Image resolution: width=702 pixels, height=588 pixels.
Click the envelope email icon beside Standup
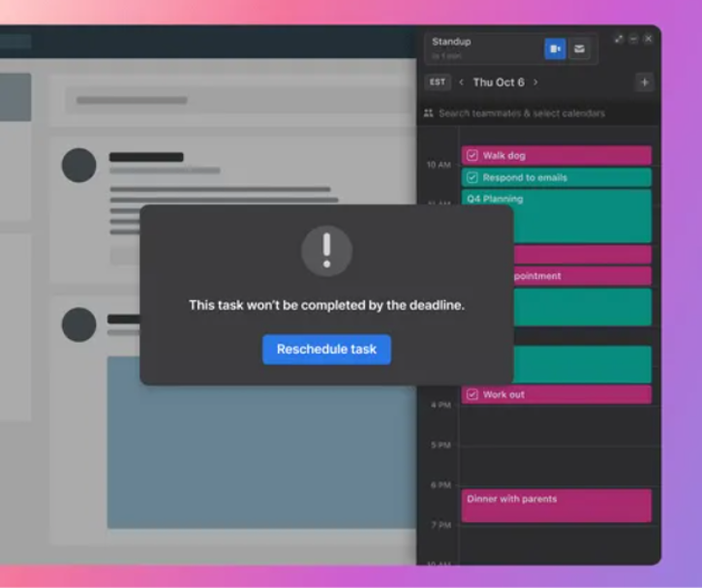(x=579, y=49)
